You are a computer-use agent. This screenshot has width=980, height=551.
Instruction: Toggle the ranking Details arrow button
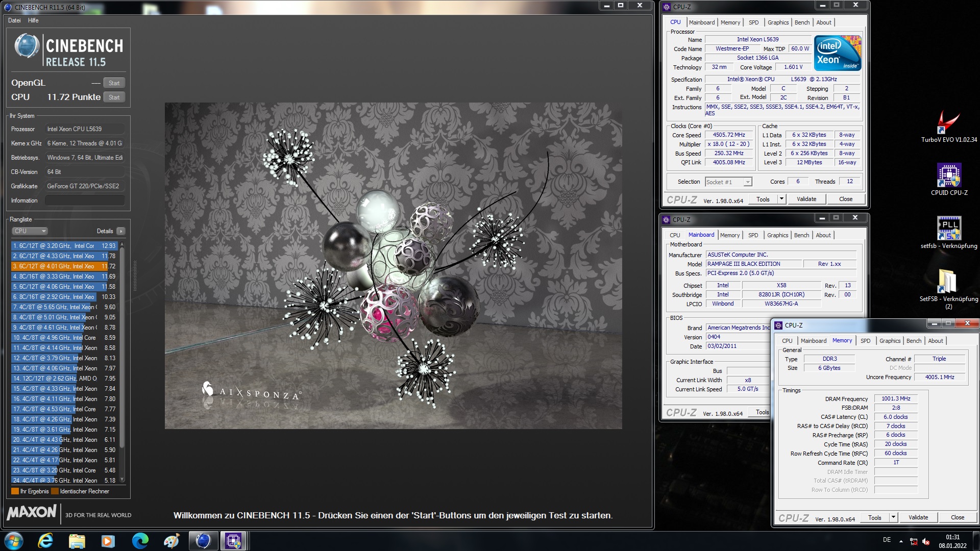pyautogui.click(x=121, y=231)
